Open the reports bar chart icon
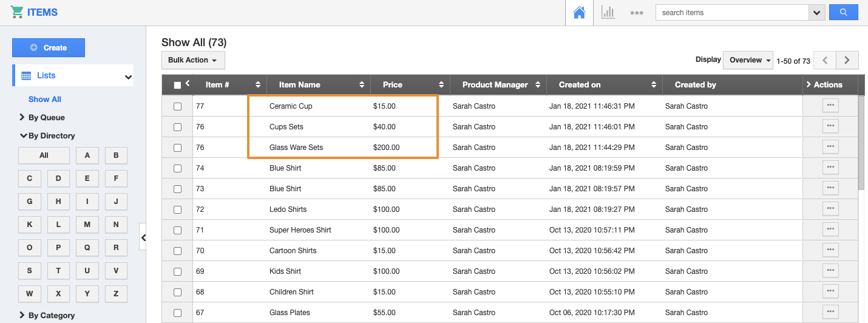The height and width of the screenshot is (323, 868). point(608,13)
